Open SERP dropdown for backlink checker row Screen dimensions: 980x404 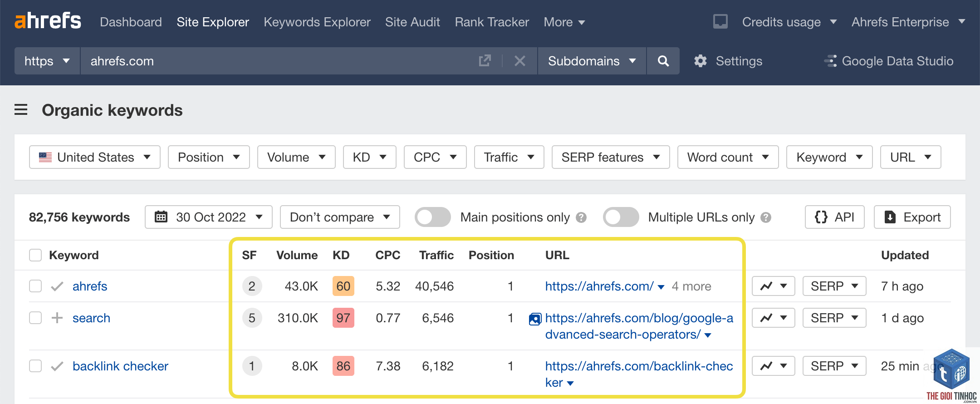[x=834, y=366]
